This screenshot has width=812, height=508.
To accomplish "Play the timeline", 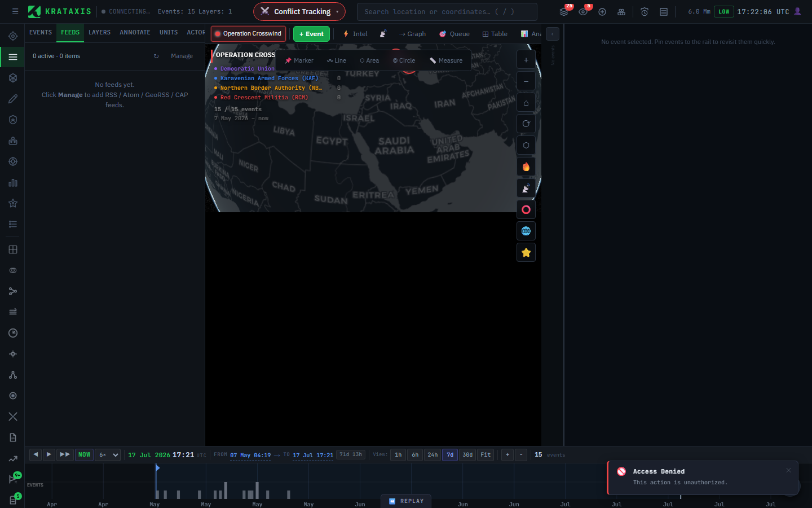I will pyautogui.click(x=49, y=454).
